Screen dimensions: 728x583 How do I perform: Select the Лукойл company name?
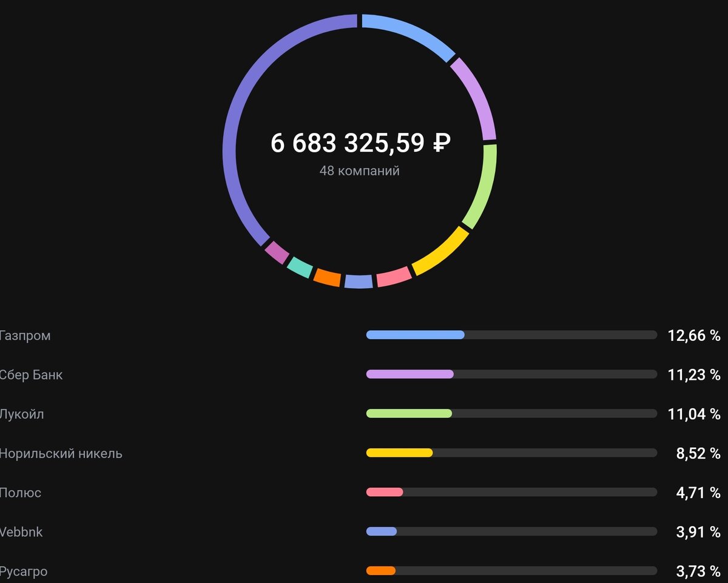click(x=22, y=414)
